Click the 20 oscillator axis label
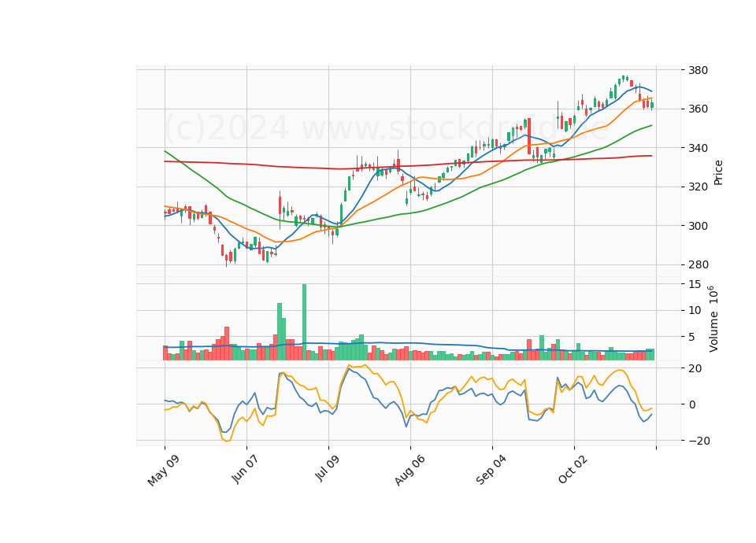The width and height of the screenshot is (756, 543). [x=695, y=368]
